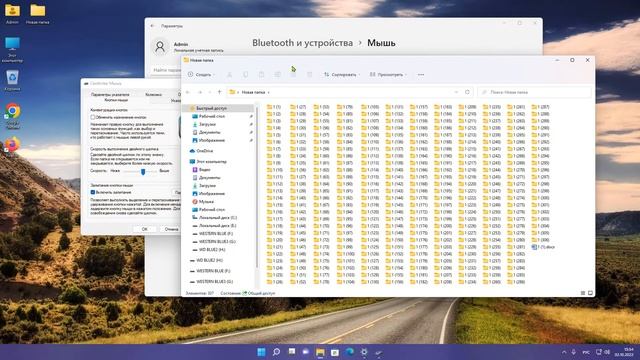Click the Bluetooth и устройства breadcrumb
The image size is (640, 360).
pos(302,43)
